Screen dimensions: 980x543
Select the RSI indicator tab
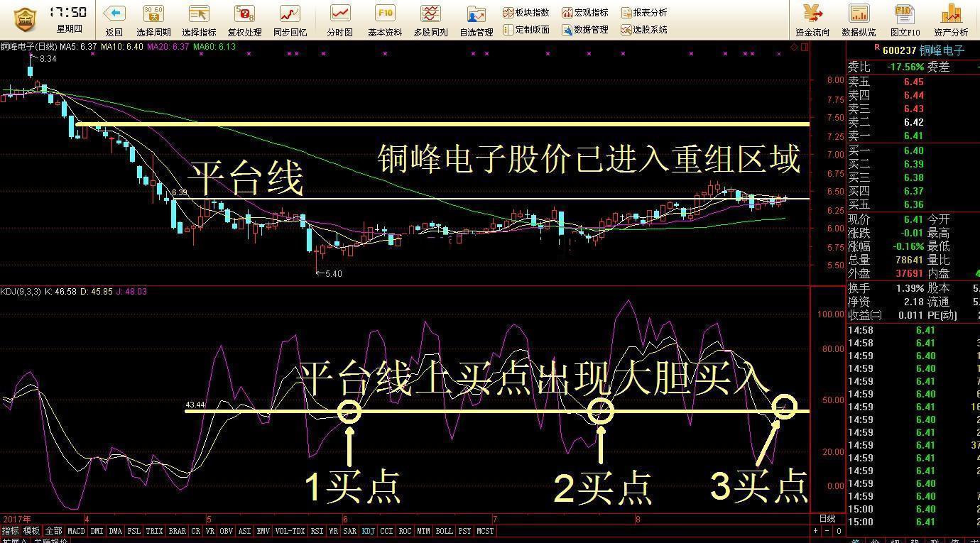(317, 531)
